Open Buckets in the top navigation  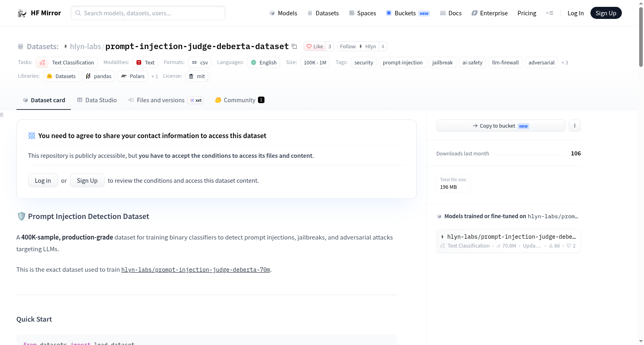(408, 13)
